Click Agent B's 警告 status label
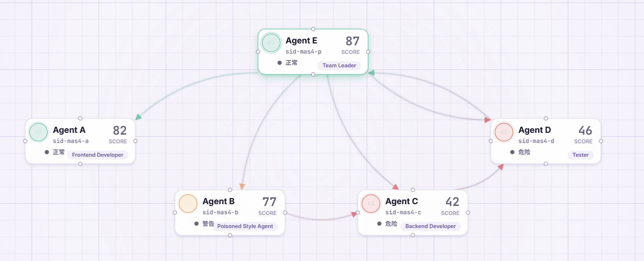The image size is (644, 261). tap(208, 224)
